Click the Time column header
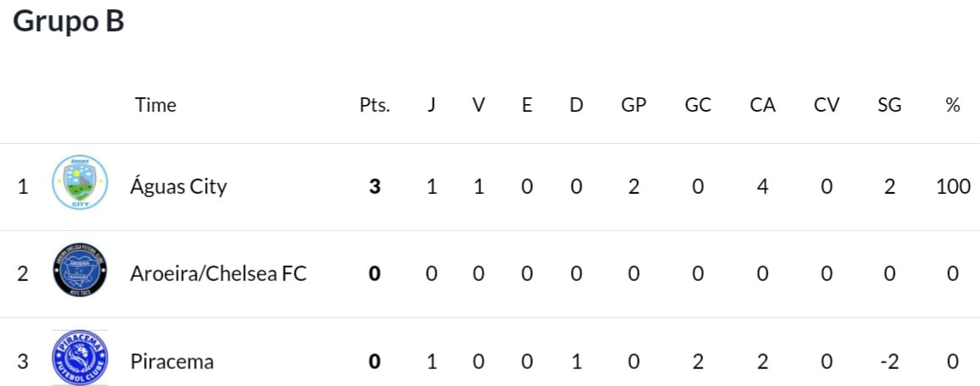The height and width of the screenshot is (386, 980). click(x=156, y=105)
